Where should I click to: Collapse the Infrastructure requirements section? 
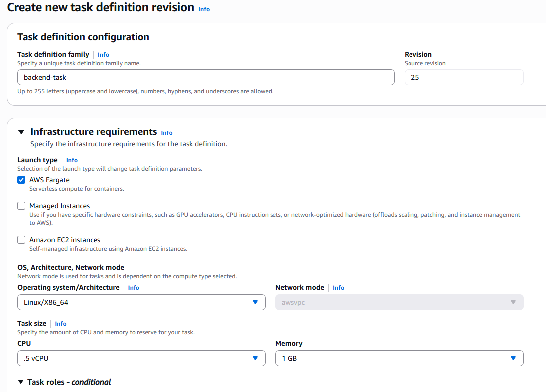[x=21, y=131]
